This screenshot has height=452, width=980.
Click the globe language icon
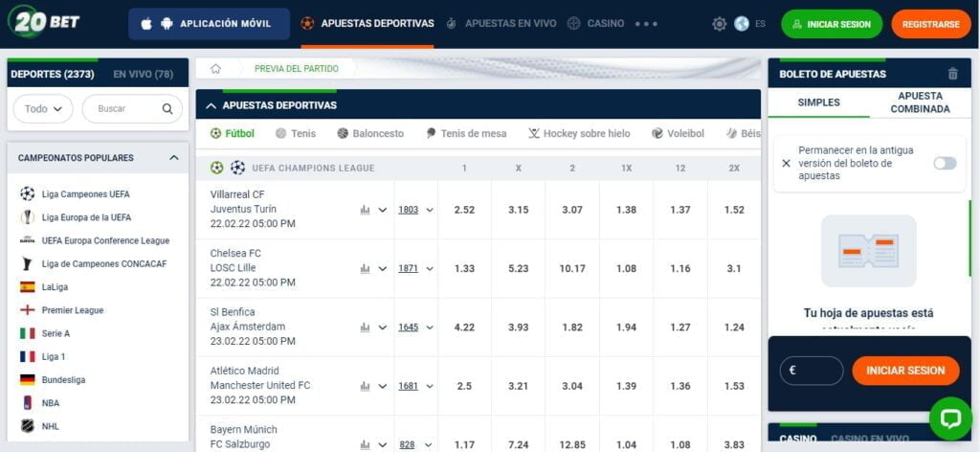pos(742,24)
